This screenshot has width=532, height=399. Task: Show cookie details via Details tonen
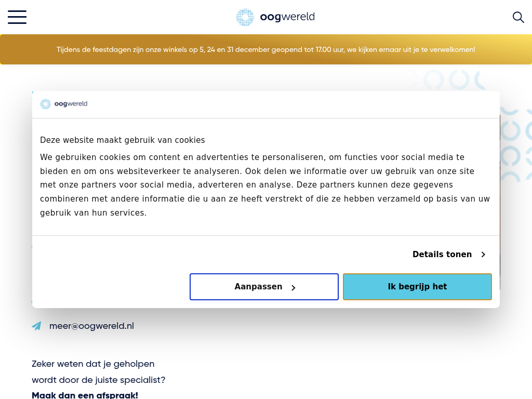[x=442, y=255]
